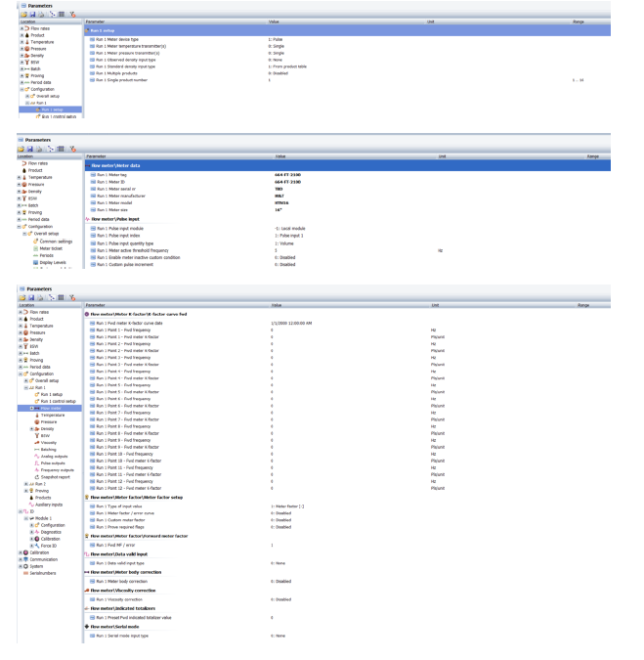Open Display Levels tree node
Screen dimensions: 644x660
(53, 262)
